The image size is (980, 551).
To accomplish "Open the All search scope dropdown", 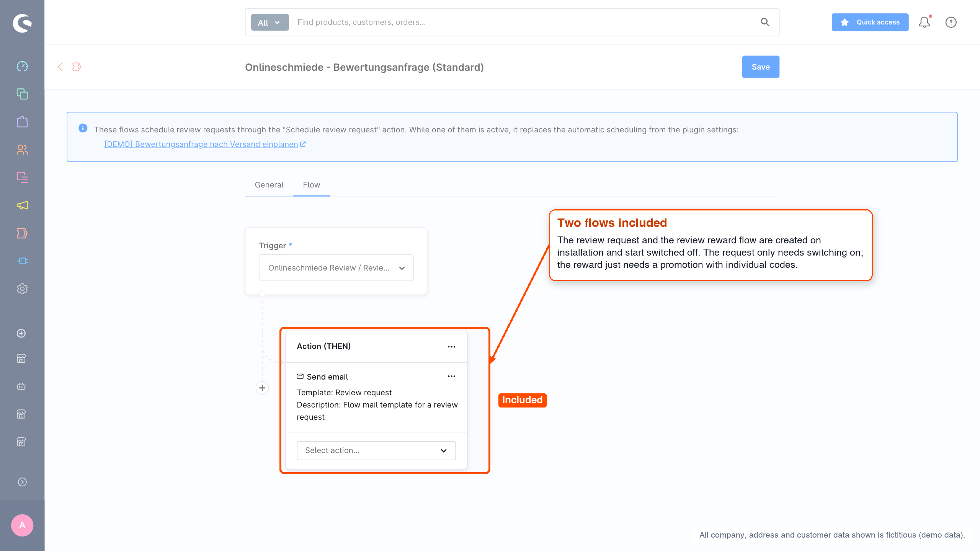I will tap(270, 22).
